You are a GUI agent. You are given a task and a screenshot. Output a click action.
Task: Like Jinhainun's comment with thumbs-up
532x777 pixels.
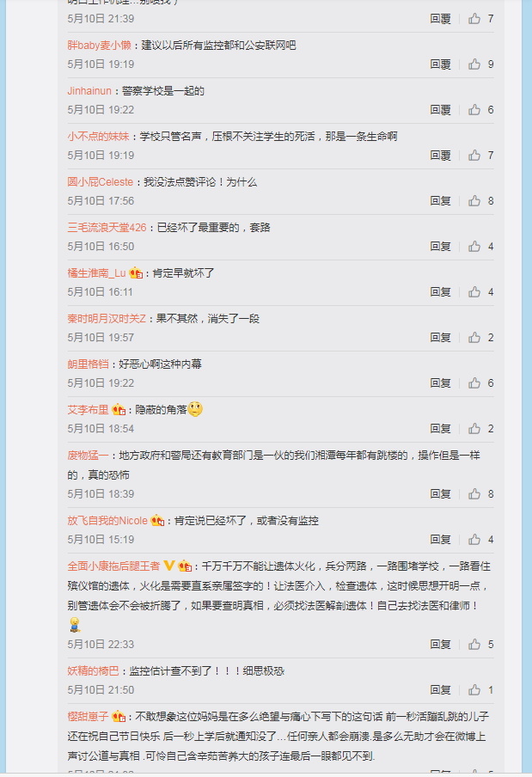(474, 109)
